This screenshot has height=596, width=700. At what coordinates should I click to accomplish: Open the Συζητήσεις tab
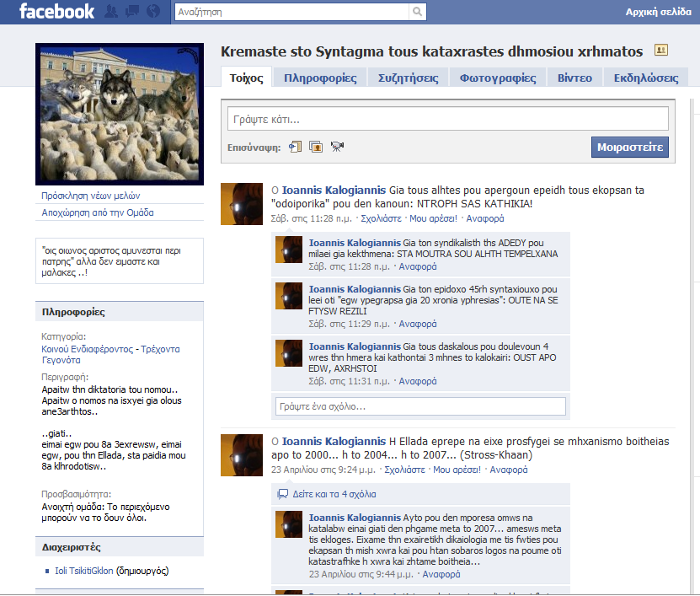409,78
